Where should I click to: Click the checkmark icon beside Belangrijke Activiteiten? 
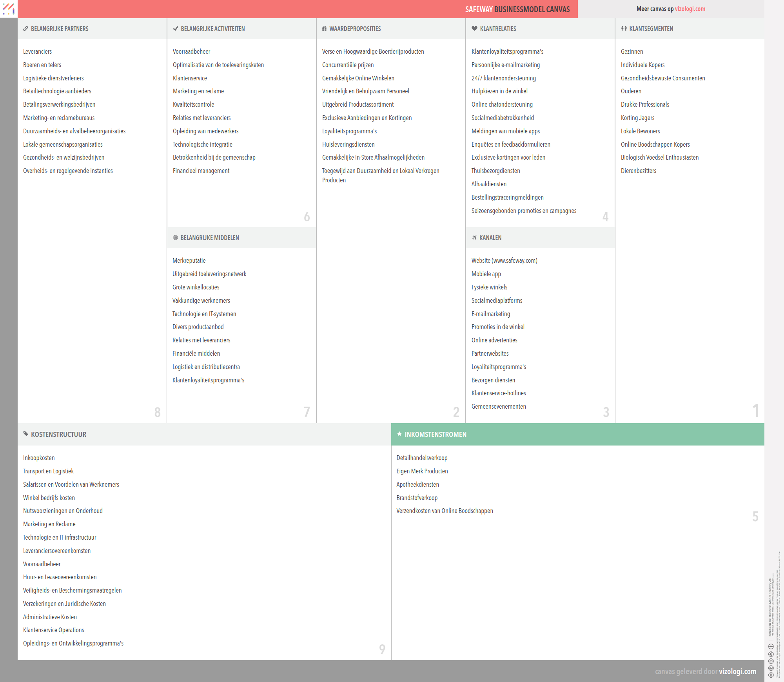click(175, 29)
